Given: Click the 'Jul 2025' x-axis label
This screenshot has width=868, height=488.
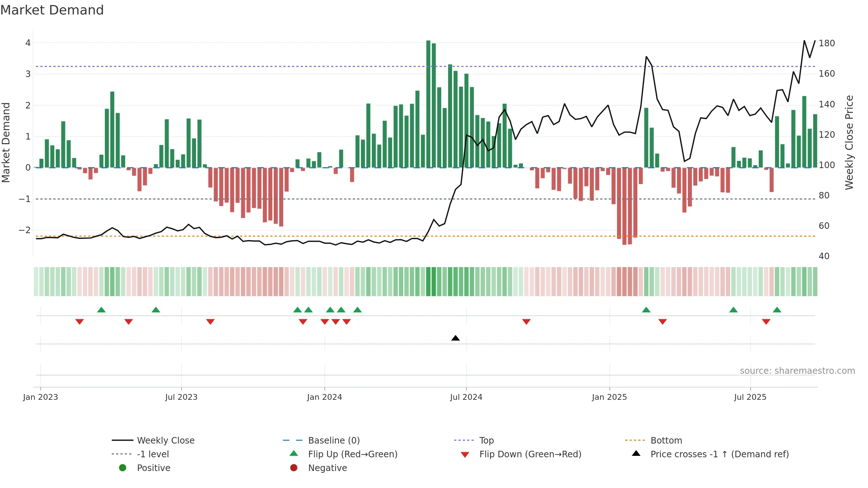Looking at the screenshot, I should [750, 397].
